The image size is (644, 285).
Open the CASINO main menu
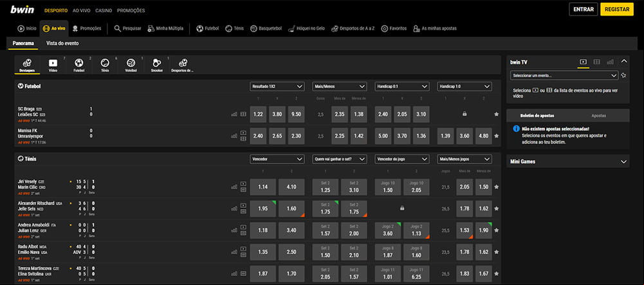click(104, 10)
